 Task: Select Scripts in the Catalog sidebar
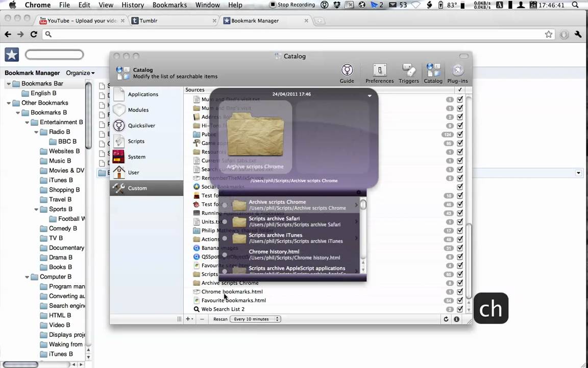tap(146, 141)
